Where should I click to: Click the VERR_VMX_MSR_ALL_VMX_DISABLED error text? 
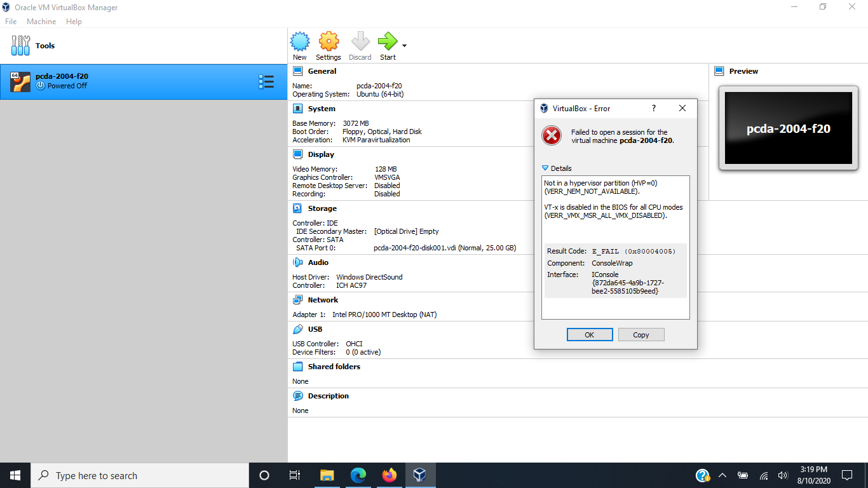tap(606, 215)
